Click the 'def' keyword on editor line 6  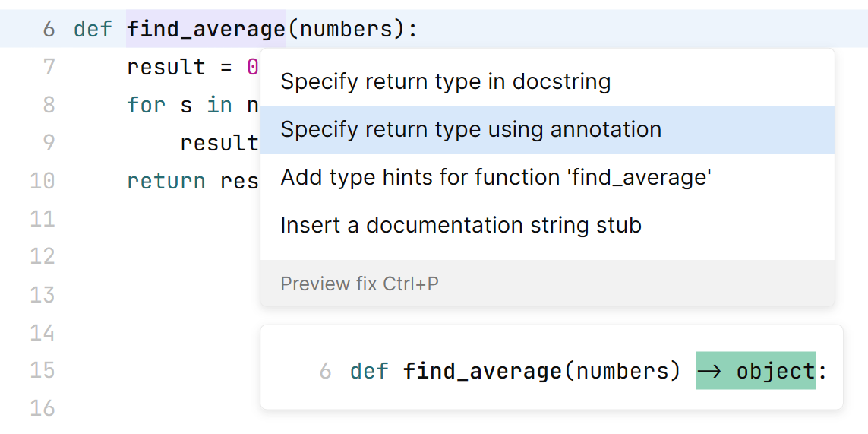click(93, 30)
